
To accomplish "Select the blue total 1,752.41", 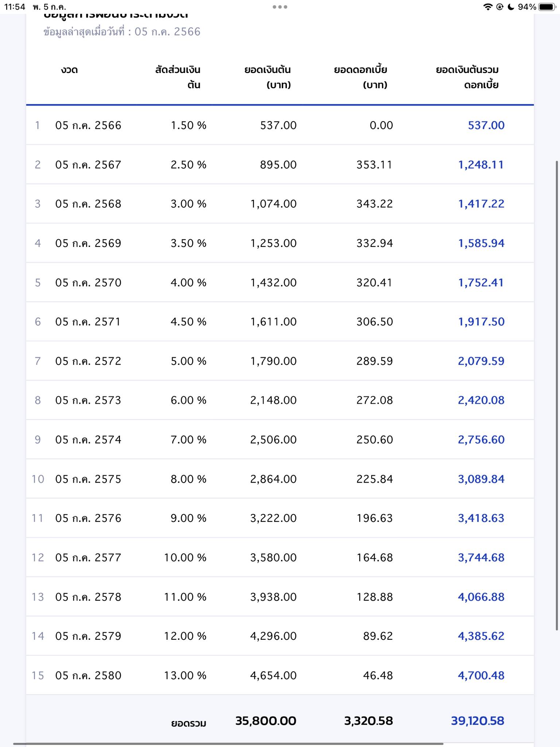I will (481, 282).
